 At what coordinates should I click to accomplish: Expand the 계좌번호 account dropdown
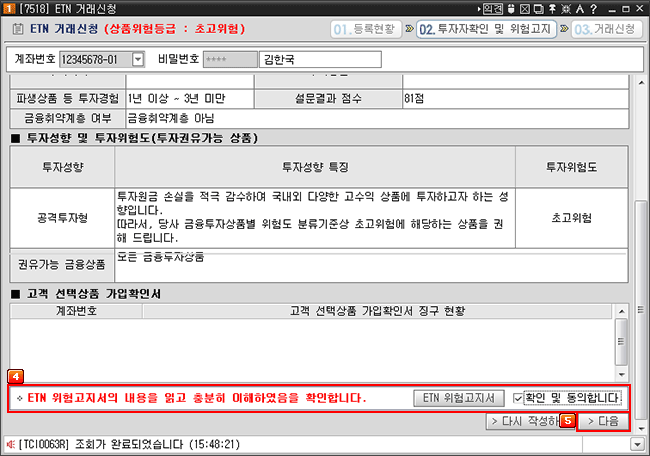[x=138, y=60]
